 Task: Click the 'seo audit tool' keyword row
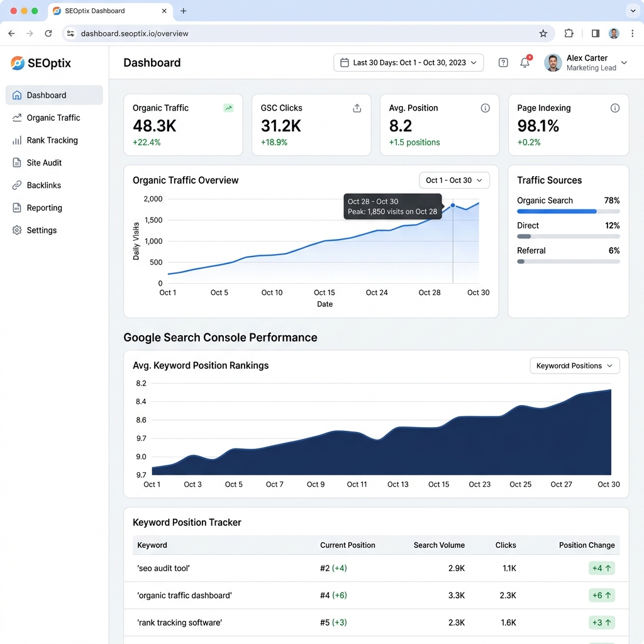click(x=376, y=568)
